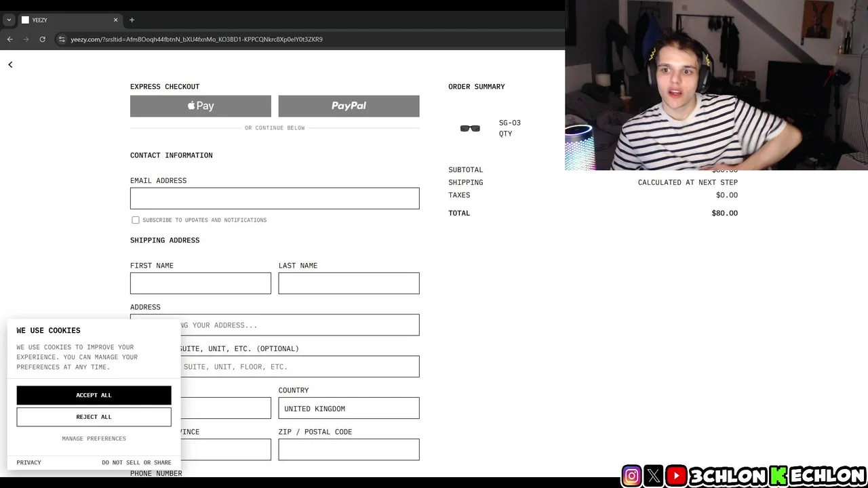Click the X social icon in the overlay
The height and width of the screenshot is (488, 868).
pos(654,476)
